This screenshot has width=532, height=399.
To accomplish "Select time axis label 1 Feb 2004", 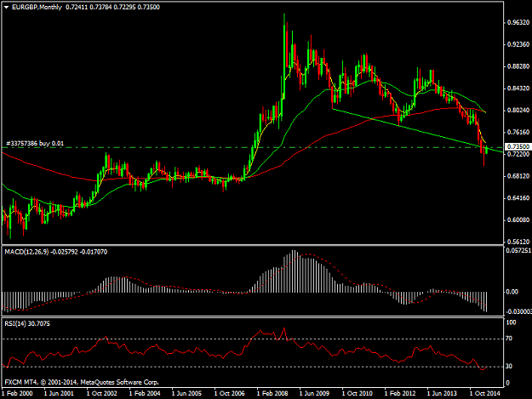I will pos(145,393).
